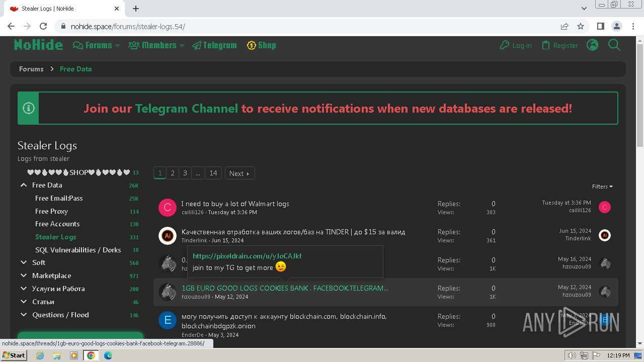Click volume icon in system tray

[x=572, y=355]
